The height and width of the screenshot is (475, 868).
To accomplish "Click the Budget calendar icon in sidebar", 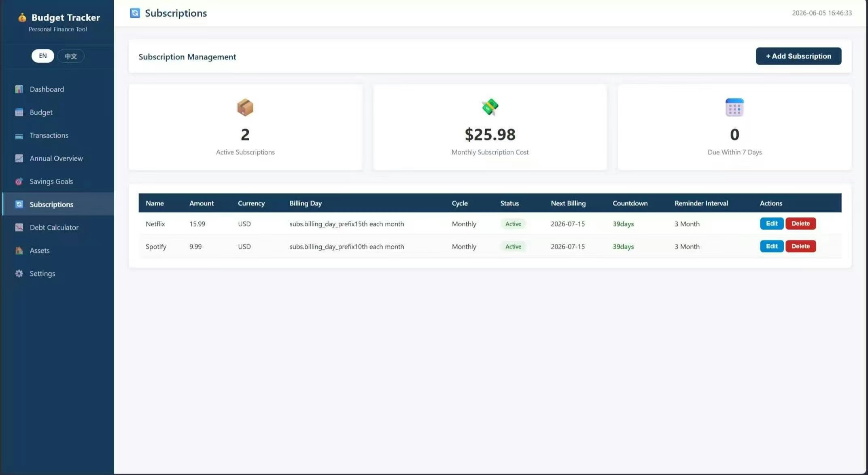I will (x=19, y=112).
